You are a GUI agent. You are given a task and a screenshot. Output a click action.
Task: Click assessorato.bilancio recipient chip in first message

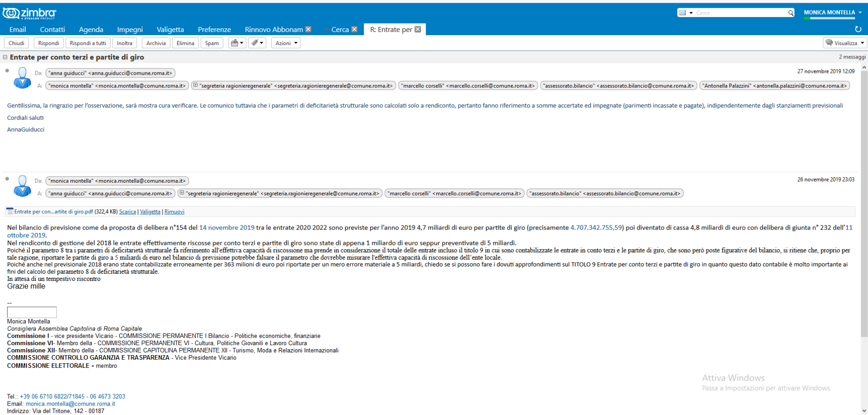click(x=619, y=86)
